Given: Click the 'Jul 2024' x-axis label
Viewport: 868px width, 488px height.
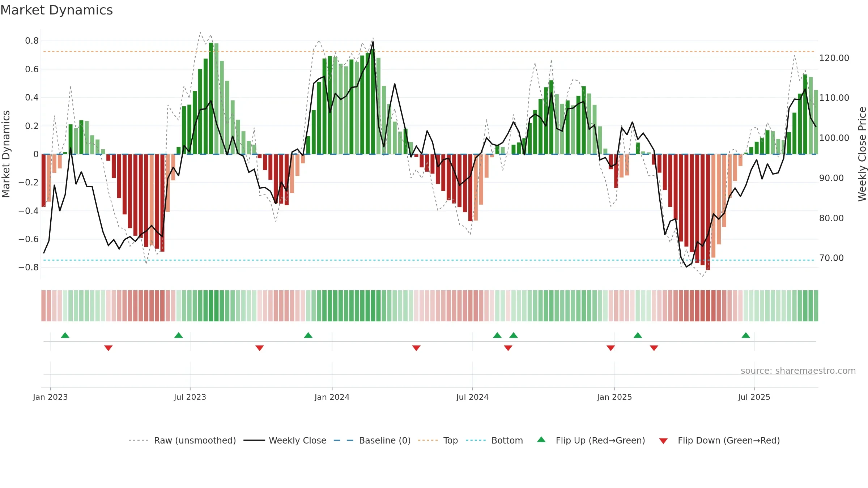Looking at the screenshot, I should [x=472, y=397].
